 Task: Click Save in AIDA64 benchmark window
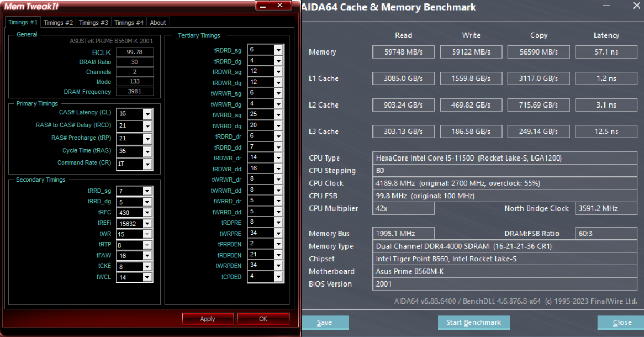click(x=325, y=323)
